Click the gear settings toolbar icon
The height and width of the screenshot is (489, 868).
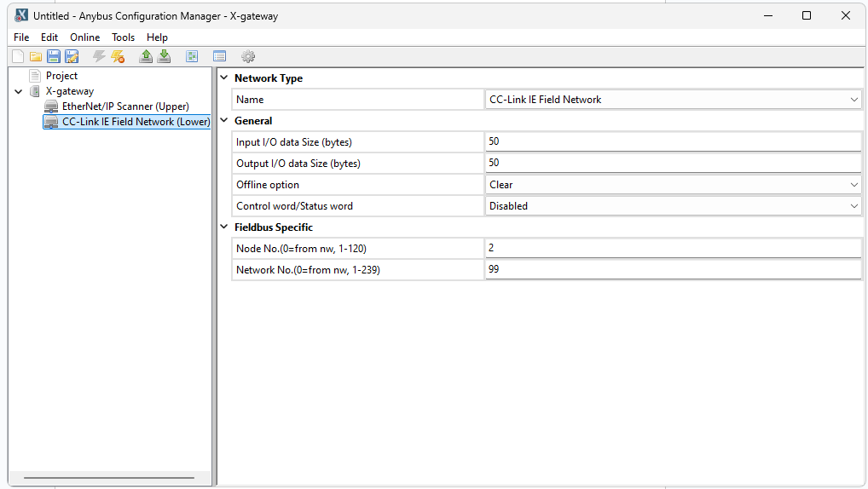[248, 56]
